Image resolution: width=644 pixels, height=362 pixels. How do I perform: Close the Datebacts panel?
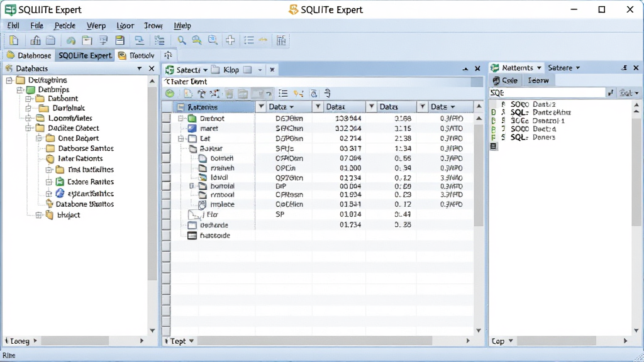[152, 69]
